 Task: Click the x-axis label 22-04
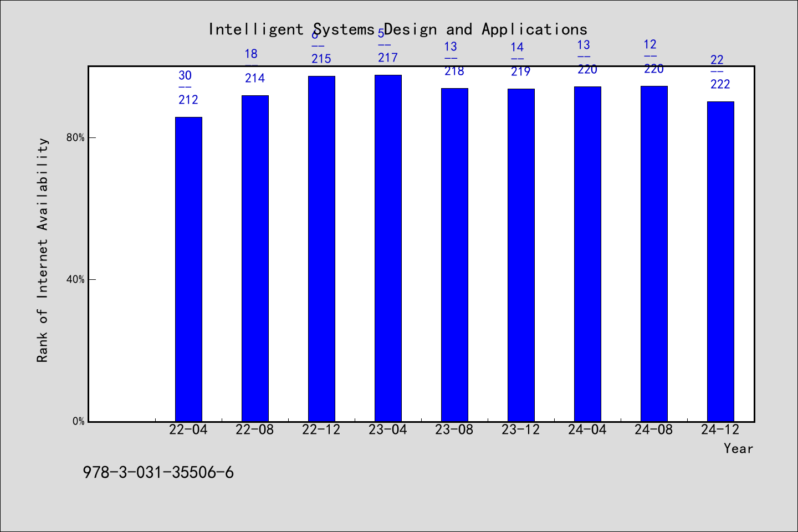[x=188, y=429]
